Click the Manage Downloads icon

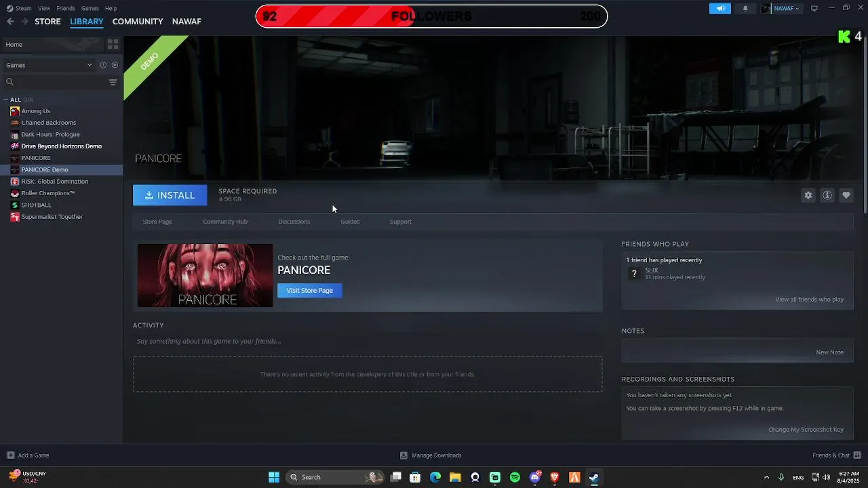pyautogui.click(x=403, y=455)
